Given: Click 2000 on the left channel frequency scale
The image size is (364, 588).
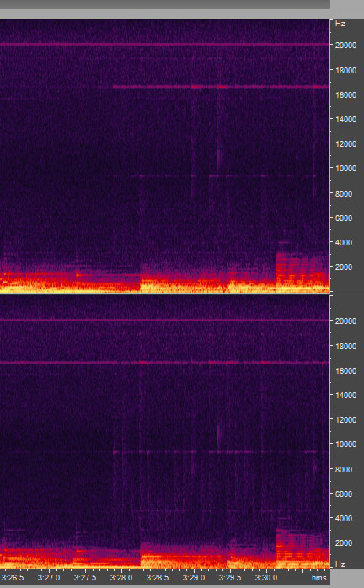Looking at the screenshot, I should pos(344,267).
